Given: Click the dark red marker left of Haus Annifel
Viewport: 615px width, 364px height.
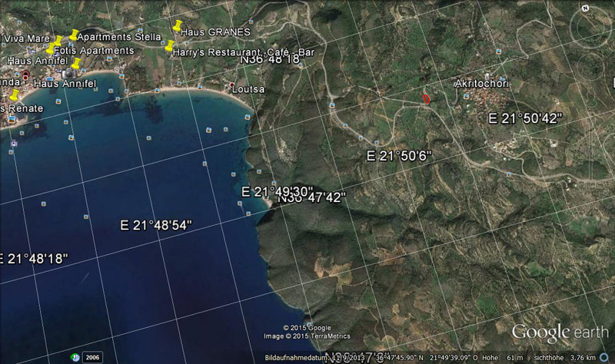Looking at the screenshot, I should [26, 75].
